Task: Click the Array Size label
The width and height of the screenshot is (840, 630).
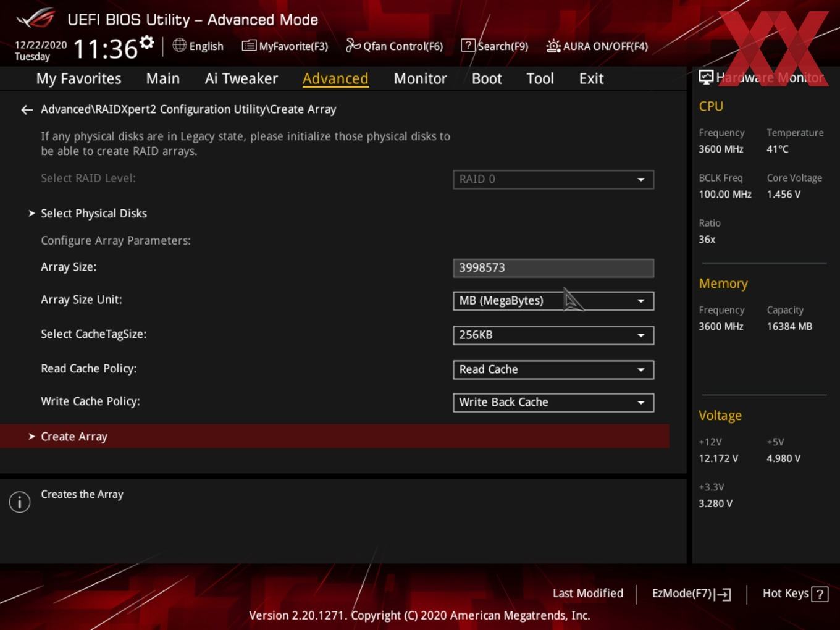Action: click(69, 267)
